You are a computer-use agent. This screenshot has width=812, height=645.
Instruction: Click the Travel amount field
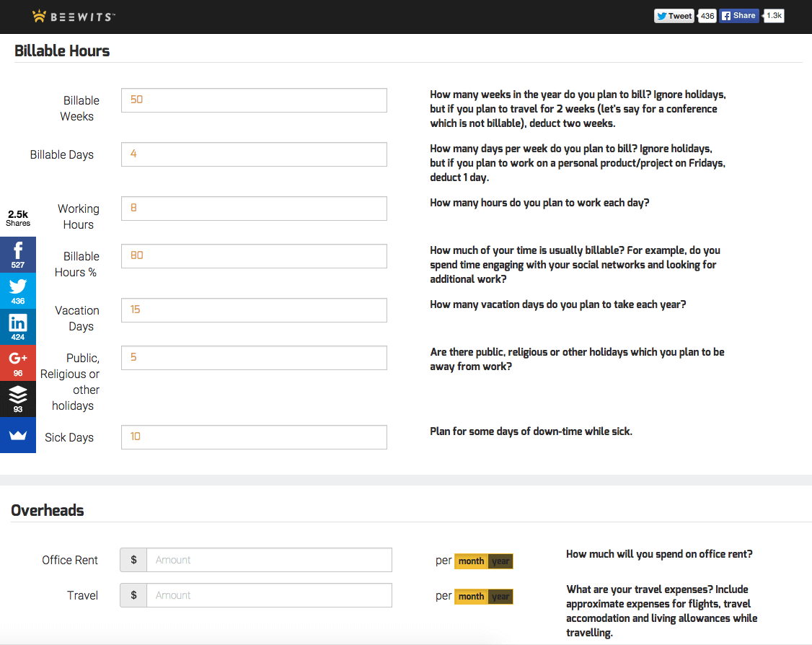point(269,595)
